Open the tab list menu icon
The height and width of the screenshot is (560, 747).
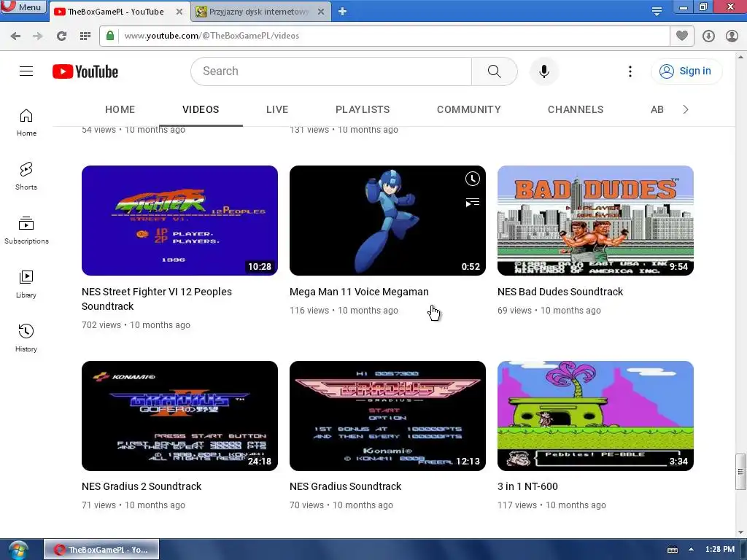[x=657, y=11]
